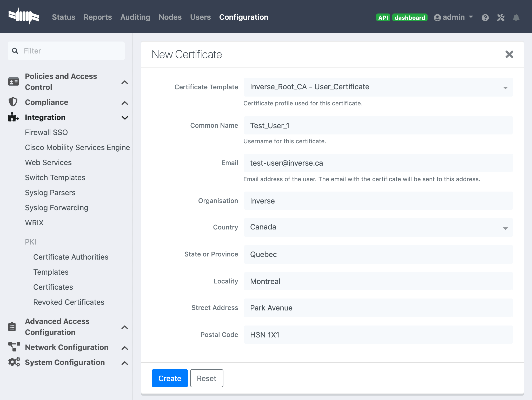Expand Policies and Access Control section

(x=125, y=82)
